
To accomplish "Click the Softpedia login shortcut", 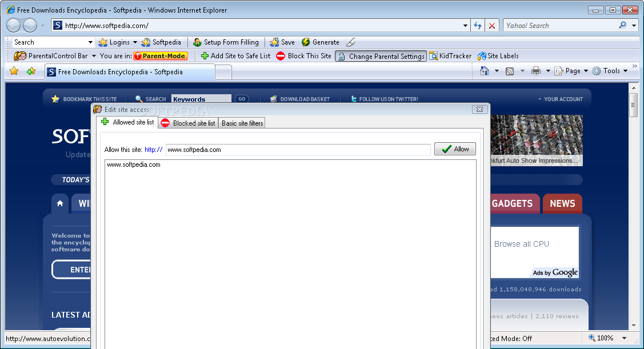I will [x=161, y=42].
